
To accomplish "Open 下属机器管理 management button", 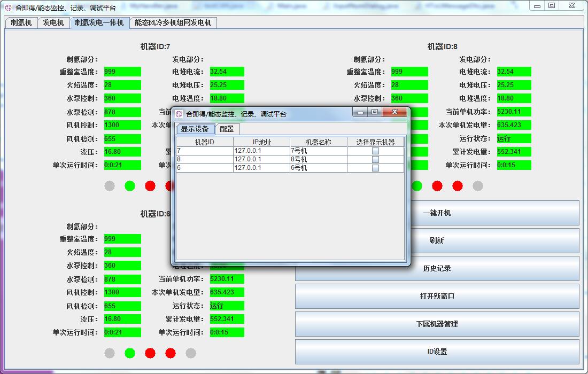I will (x=437, y=324).
